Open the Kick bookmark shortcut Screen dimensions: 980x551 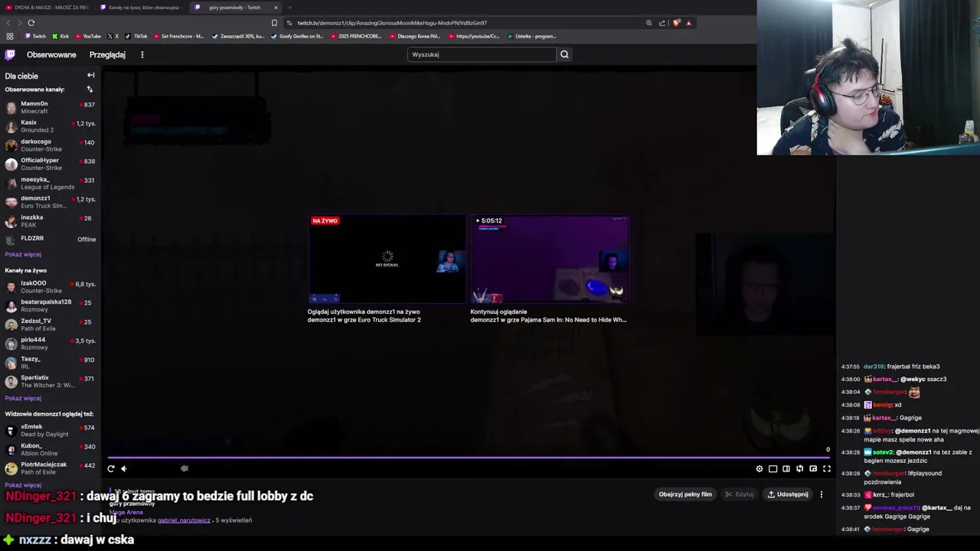pyautogui.click(x=60, y=36)
